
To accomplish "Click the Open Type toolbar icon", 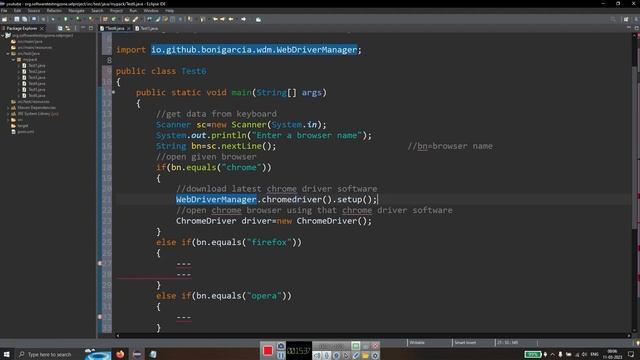I will pos(127,19).
